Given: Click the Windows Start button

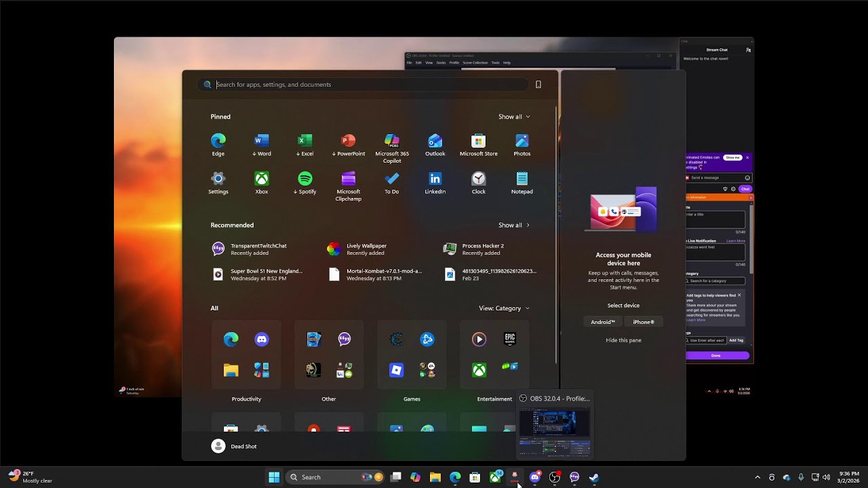Looking at the screenshot, I should point(274,477).
